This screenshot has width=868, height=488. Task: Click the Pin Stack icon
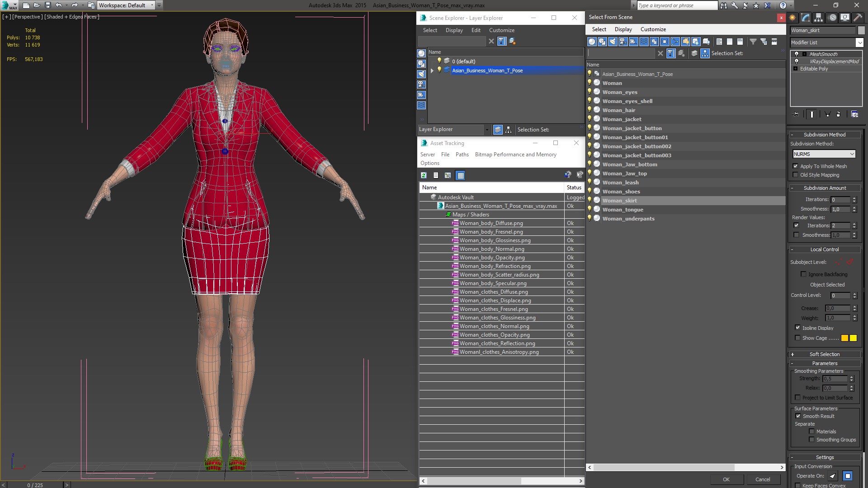tap(796, 114)
